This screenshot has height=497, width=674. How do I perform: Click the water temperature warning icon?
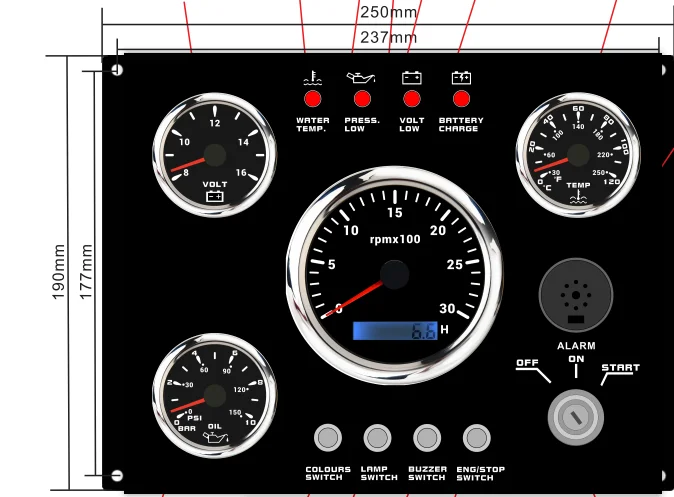click(x=312, y=77)
